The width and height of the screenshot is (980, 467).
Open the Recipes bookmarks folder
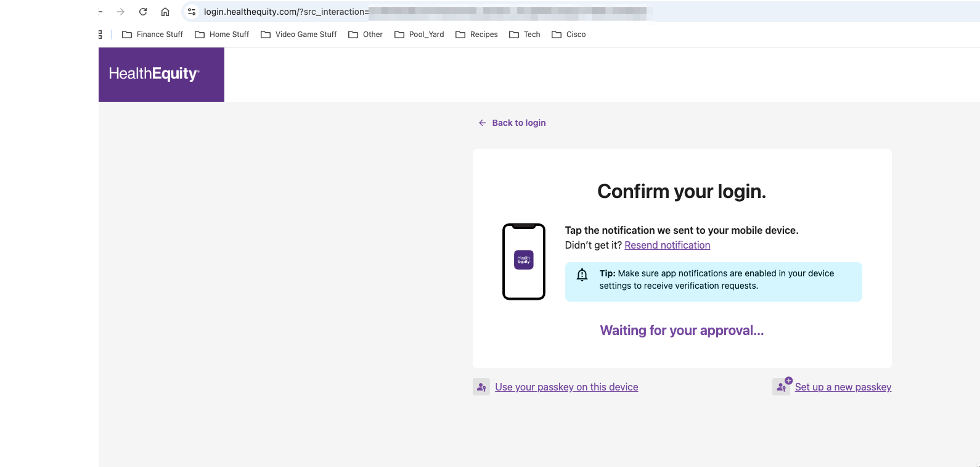click(476, 35)
